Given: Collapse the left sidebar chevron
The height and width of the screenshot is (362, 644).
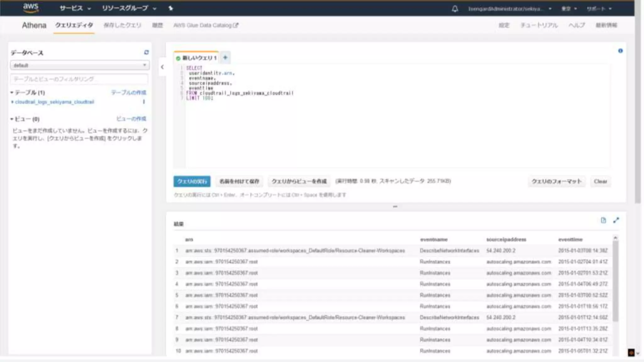Looking at the screenshot, I should click(x=162, y=67).
